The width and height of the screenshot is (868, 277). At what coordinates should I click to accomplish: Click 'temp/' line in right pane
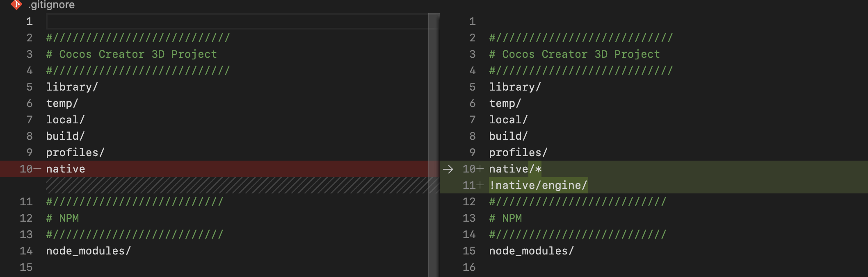(505, 103)
